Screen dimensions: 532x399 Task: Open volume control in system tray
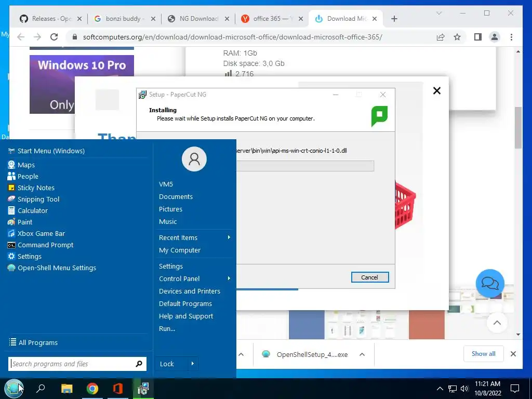(x=464, y=389)
